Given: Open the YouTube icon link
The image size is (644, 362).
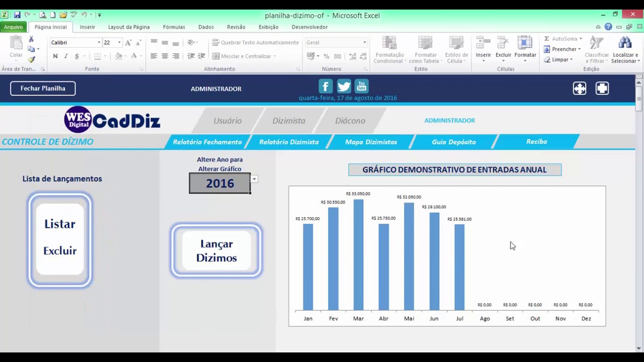Looking at the screenshot, I should [362, 86].
